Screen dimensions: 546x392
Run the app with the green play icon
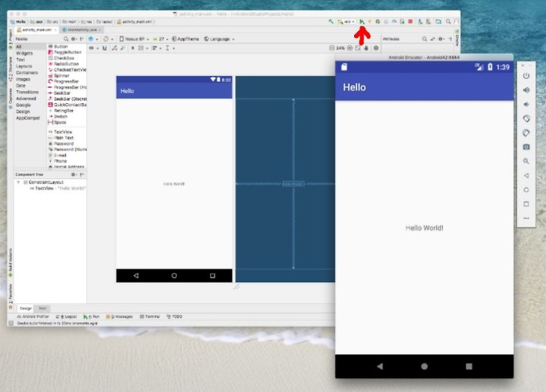click(362, 21)
